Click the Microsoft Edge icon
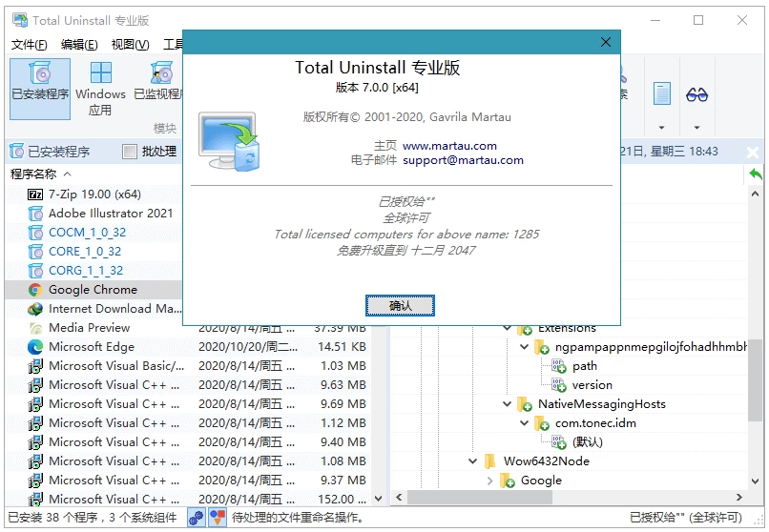 35,347
